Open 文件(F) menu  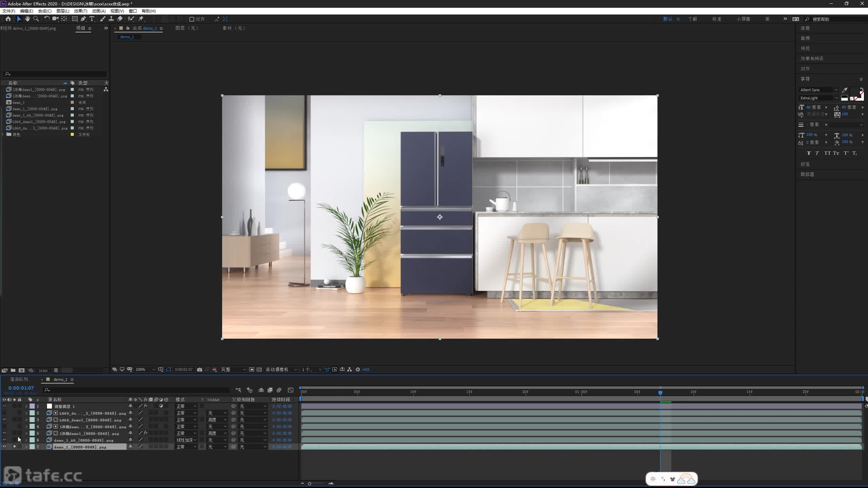[8, 11]
